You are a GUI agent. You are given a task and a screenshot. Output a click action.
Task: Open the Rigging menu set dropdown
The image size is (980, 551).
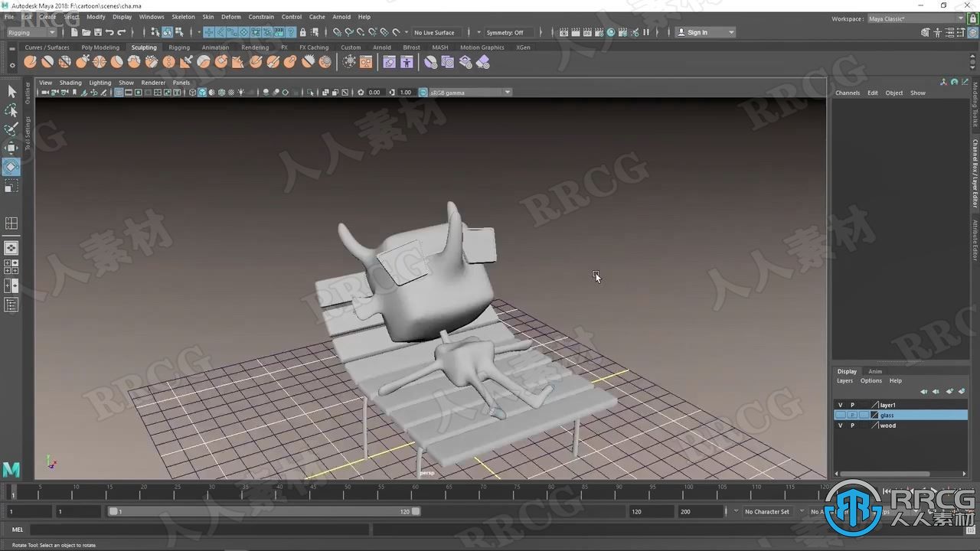[31, 32]
